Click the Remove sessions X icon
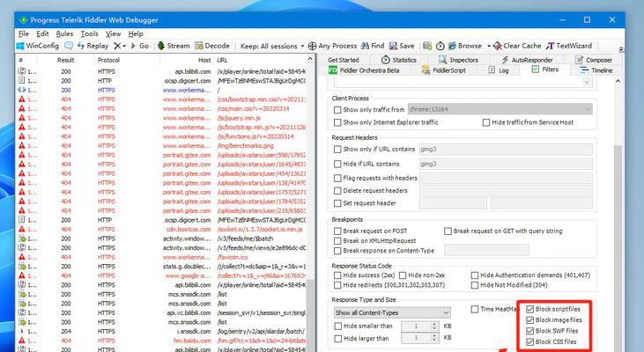644x352 pixels. 117,46
